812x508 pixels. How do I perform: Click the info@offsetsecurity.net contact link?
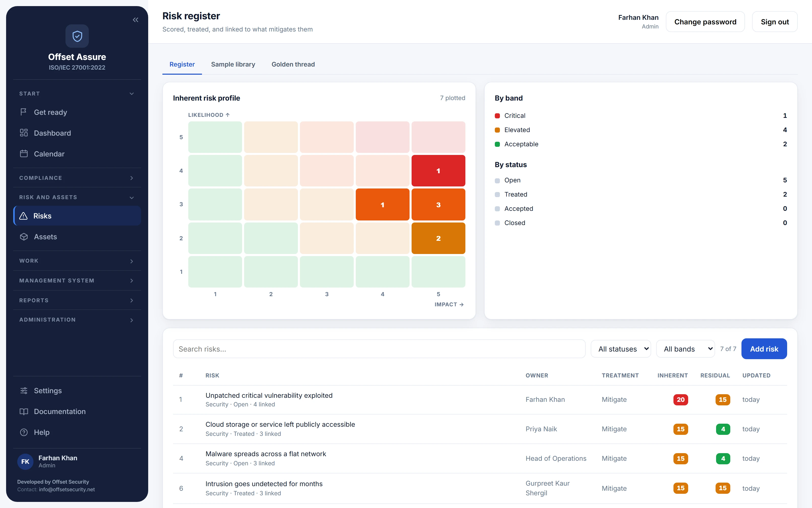click(67, 489)
